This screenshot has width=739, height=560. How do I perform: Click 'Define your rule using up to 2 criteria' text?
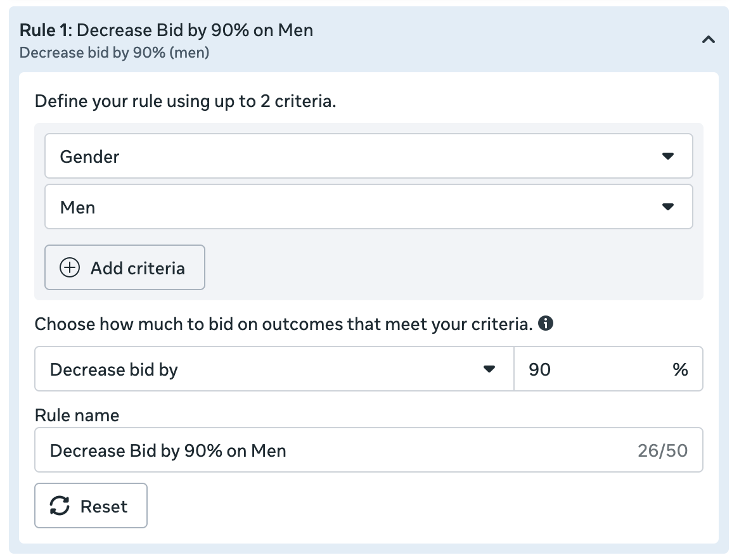185,101
